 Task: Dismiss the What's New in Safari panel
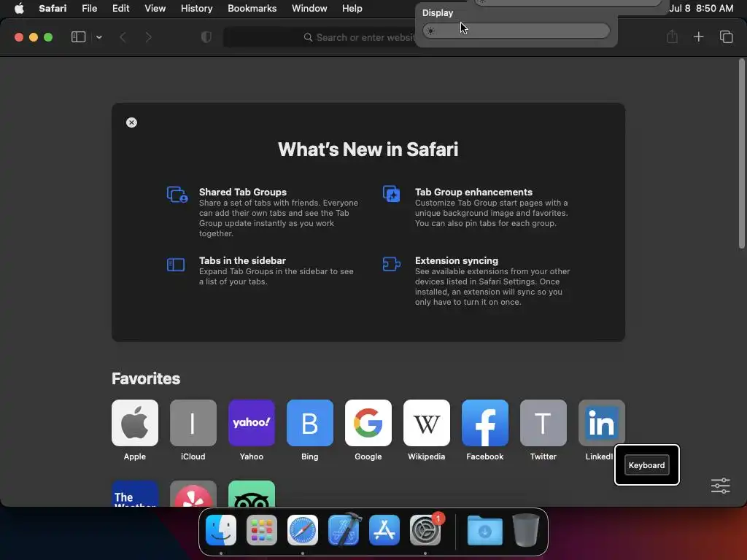pyautogui.click(x=131, y=122)
